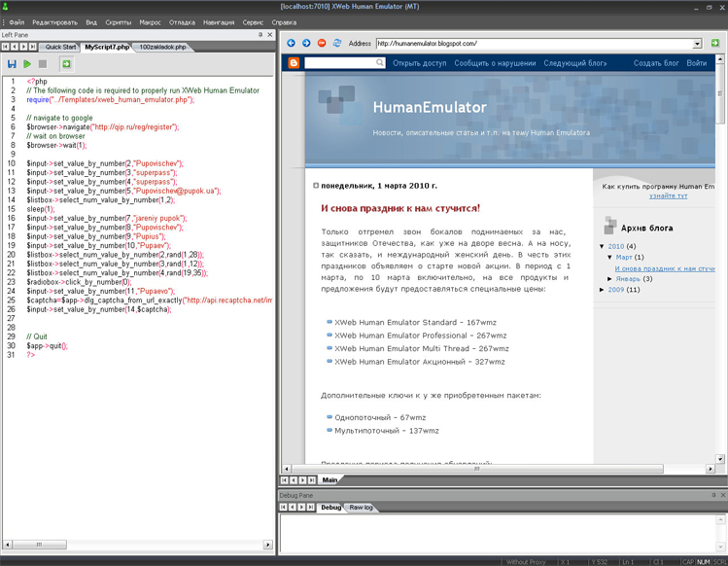
Task: Expand the 2009 blog archive entry
Action: click(602, 290)
